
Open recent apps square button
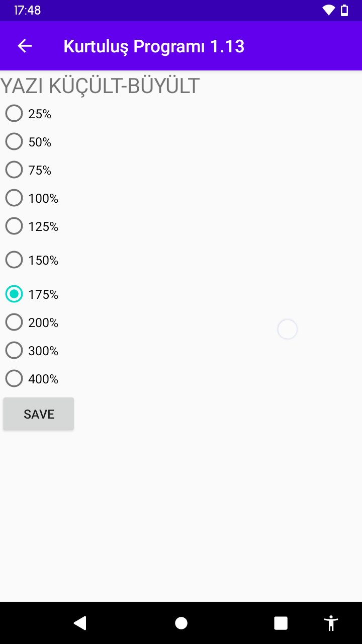pos(281,623)
